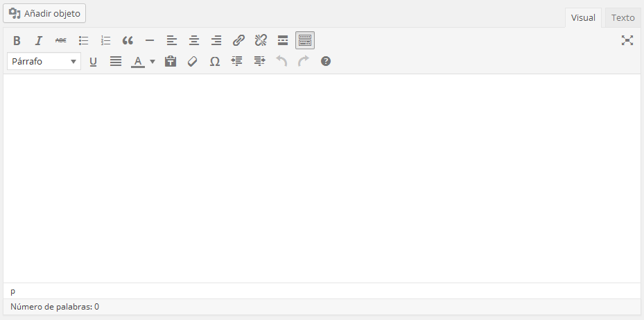Image resolution: width=644 pixels, height=320 pixels.
Task: Apply strikethrough formatting
Action: coord(61,40)
